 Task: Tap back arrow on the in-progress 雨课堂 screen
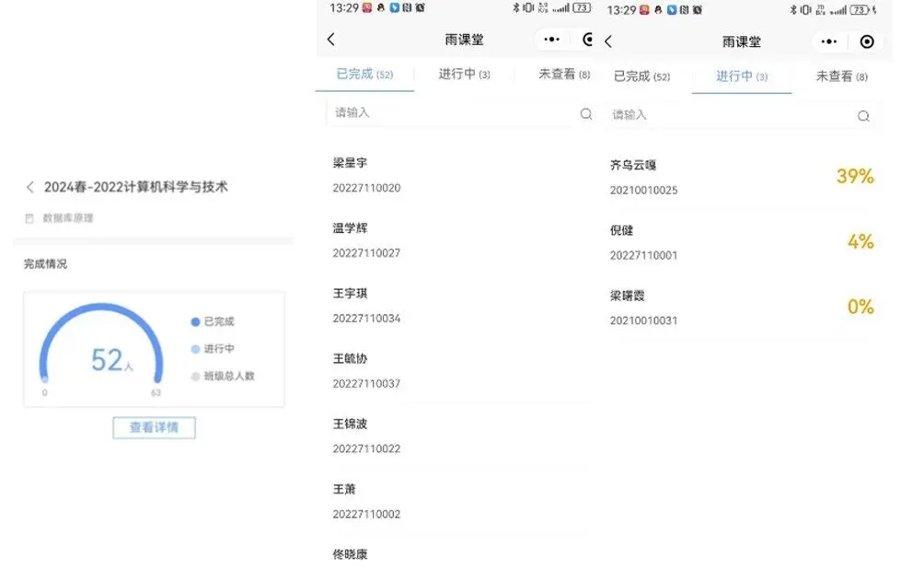coord(608,41)
